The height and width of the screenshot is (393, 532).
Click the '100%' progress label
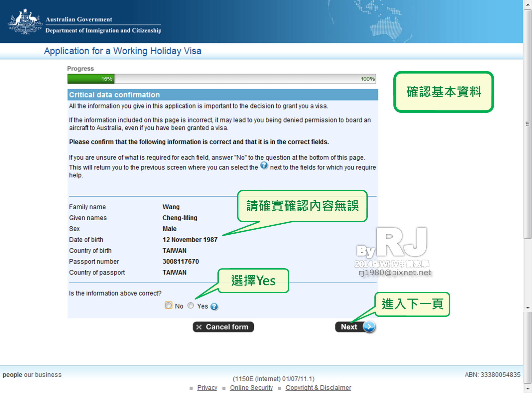click(367, 79)
